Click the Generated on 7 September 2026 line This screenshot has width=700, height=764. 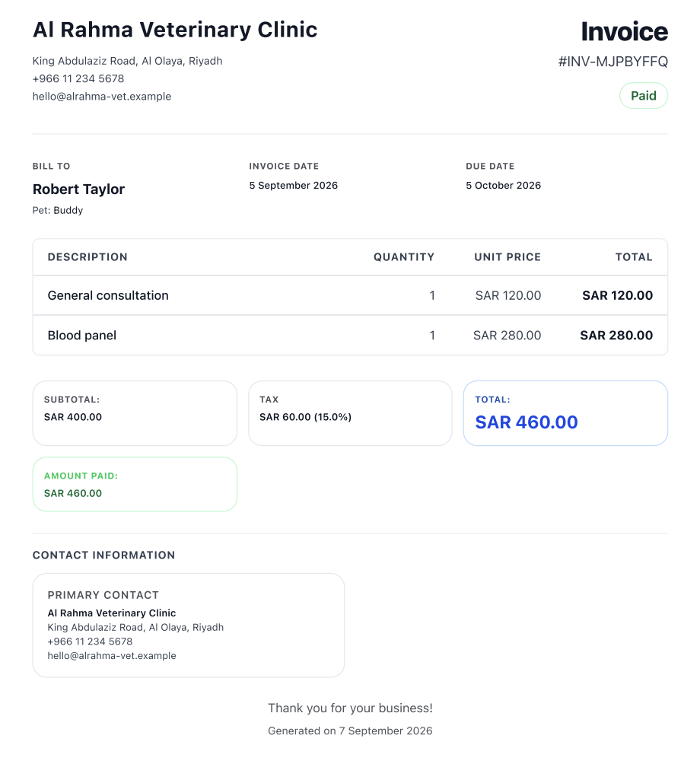pos(350,731)
